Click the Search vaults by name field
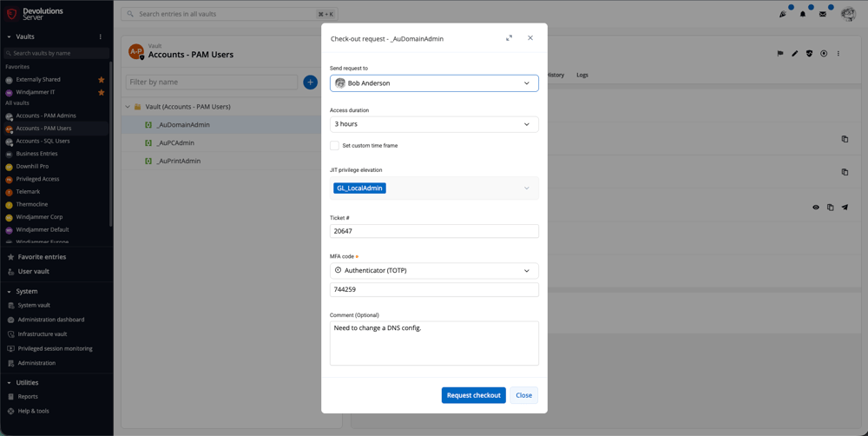Screen dimensions: 868x436 [x=56, y=53]
